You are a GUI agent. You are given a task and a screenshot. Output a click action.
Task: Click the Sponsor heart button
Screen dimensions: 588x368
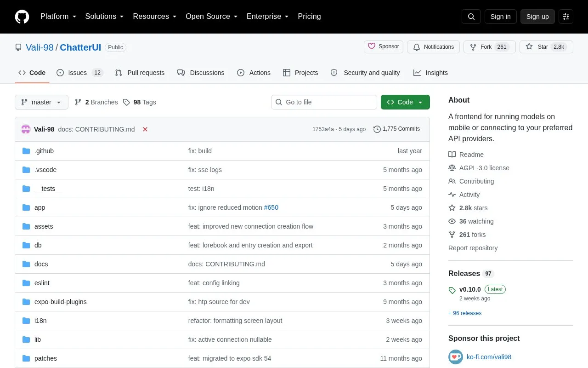(384, 47)
